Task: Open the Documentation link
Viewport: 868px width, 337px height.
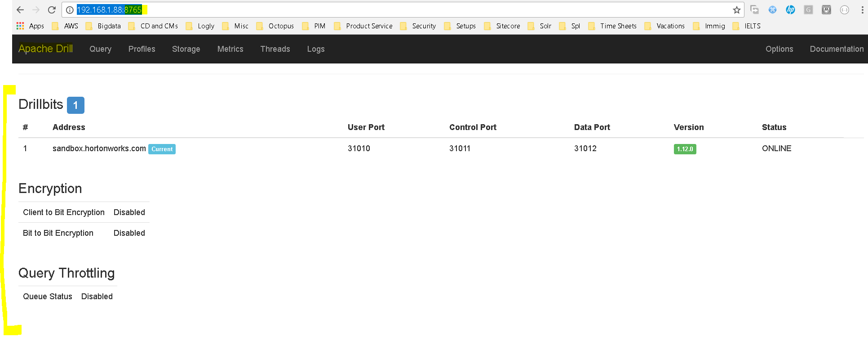Action: pyautogui.click(x=837, y=49)
